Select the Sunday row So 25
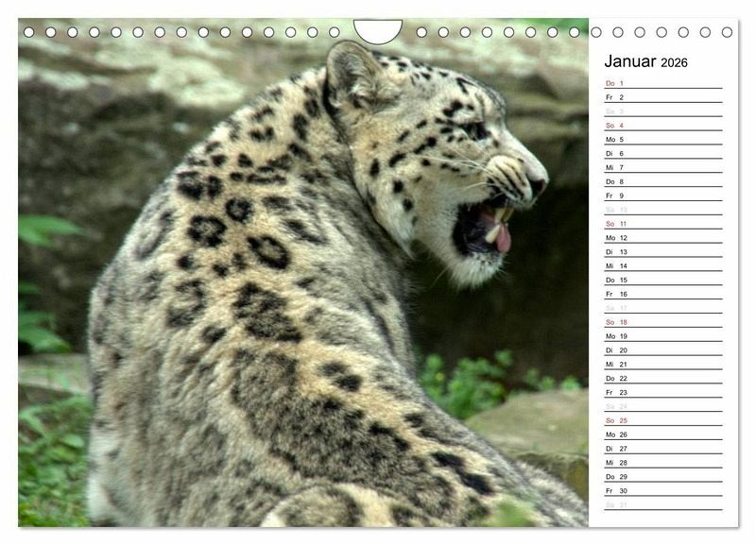Viewport: 756px width, 545px height. 662,420
